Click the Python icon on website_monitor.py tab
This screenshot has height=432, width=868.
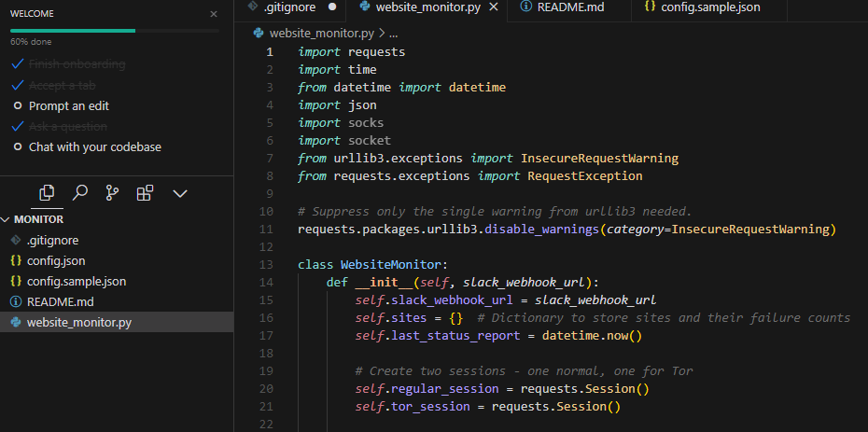tap(365, 7)
